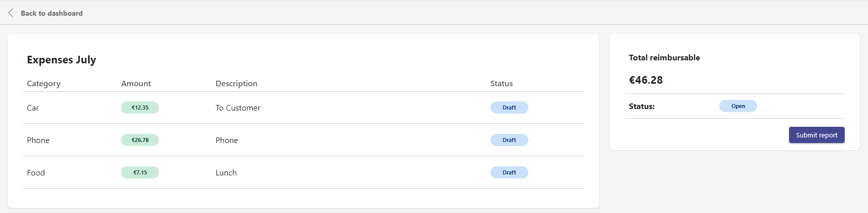Click the Lunch description text
Image resolution: width=868 pixels, height=213 pixels.
point(226,173)
